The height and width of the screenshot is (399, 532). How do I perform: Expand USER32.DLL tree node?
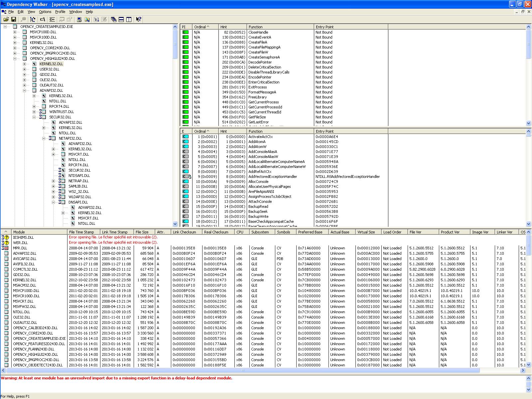[24, 69]
